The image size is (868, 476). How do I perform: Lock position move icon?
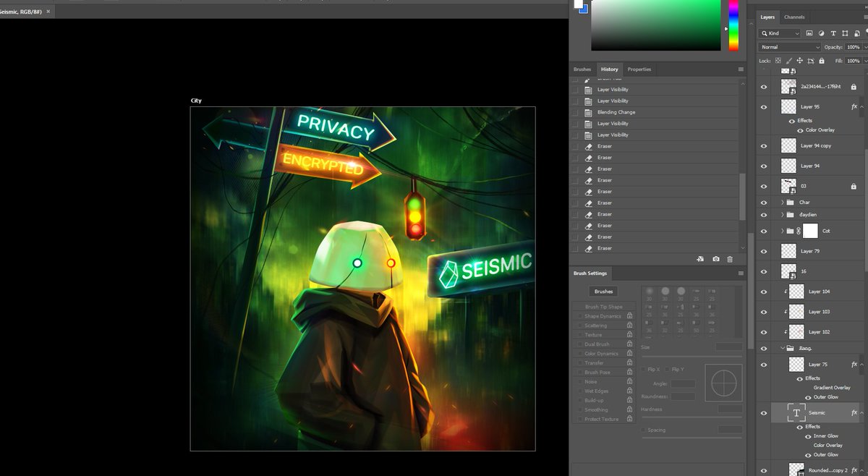(800, 61)
